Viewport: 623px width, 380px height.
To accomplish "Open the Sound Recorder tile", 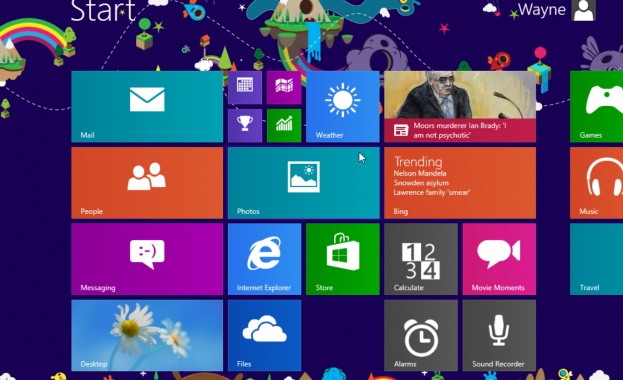I will coord(499,335).
